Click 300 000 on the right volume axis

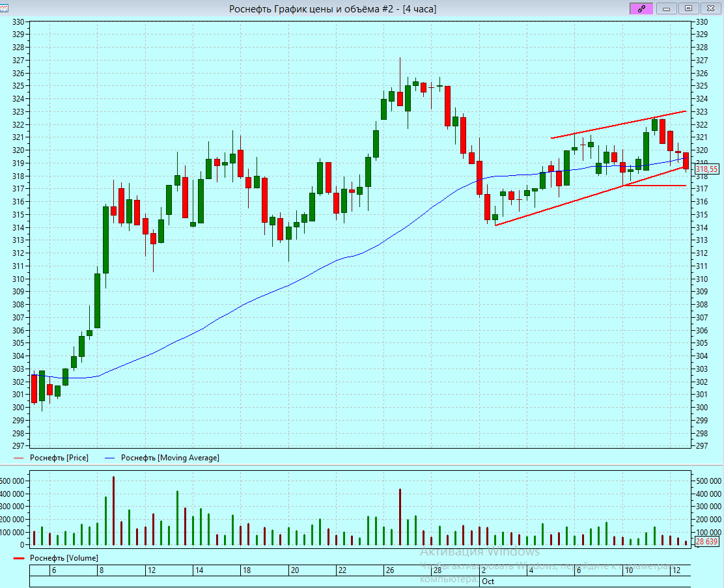click(708, 507)
